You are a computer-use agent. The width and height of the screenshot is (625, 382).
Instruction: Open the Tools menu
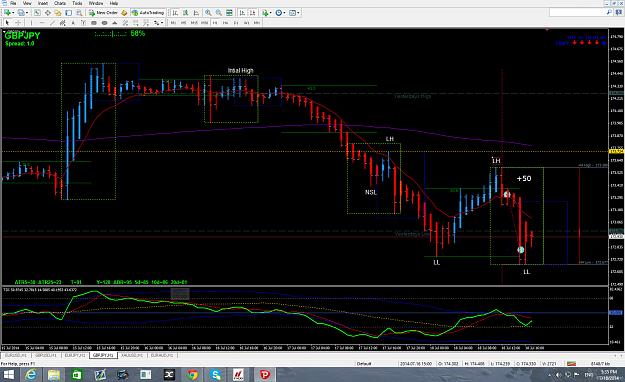point(77,3)
